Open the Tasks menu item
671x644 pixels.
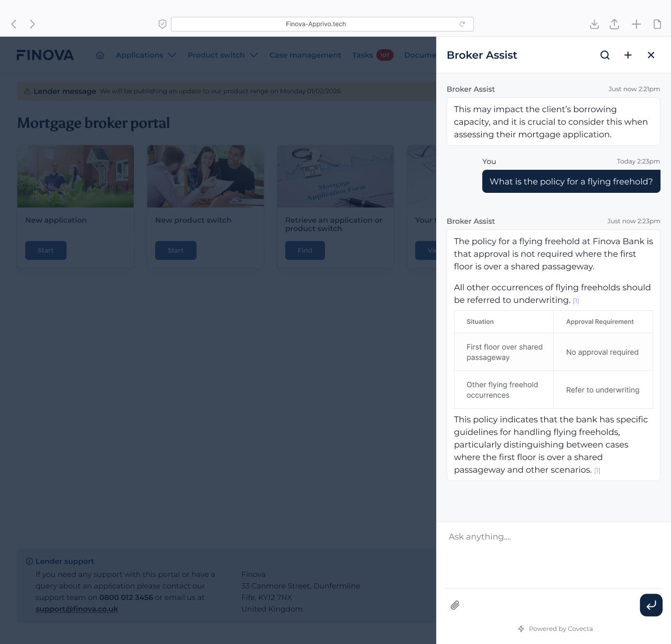click(362, 55)
